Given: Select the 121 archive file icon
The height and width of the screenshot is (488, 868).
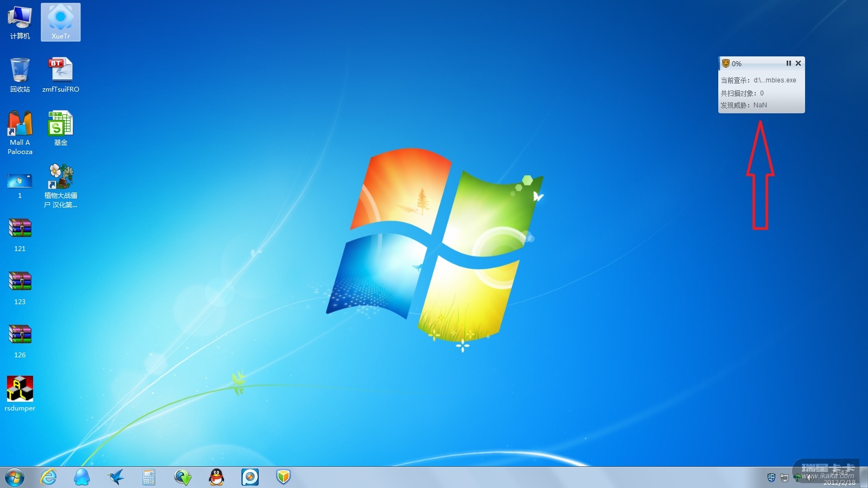Looking at the screenshot, I should click(x=20, y=235).
